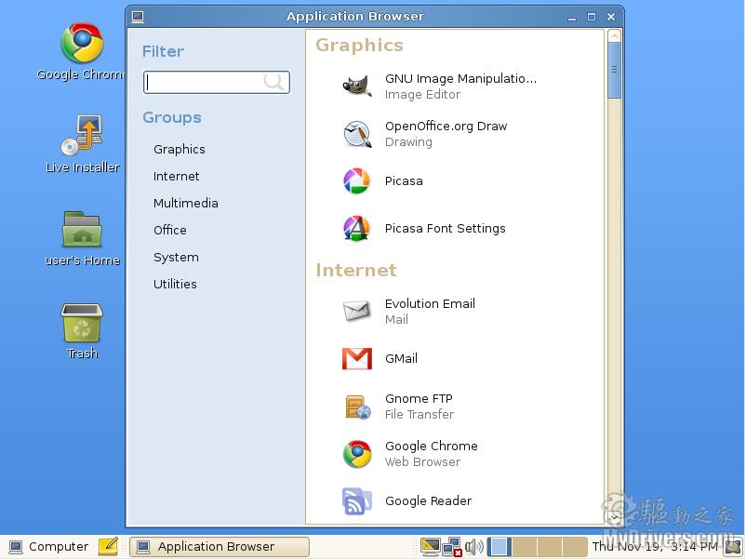Launch Gnome FTP via its icon
The width and height of the screenshot is (746, 560).
tap(358, 407)
